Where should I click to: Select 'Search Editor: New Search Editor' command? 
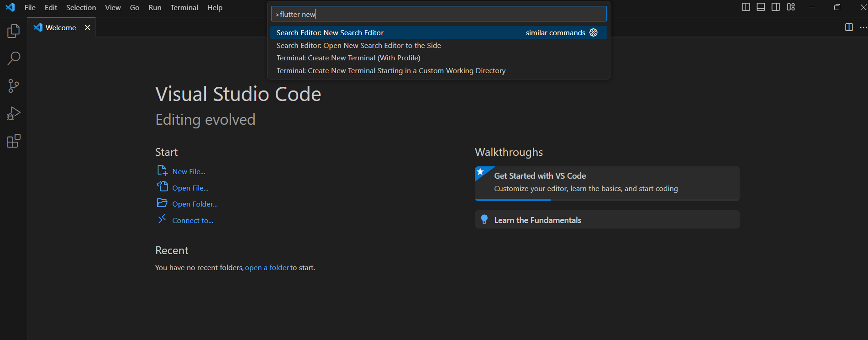pyautogui.click(x=439, y=32)
